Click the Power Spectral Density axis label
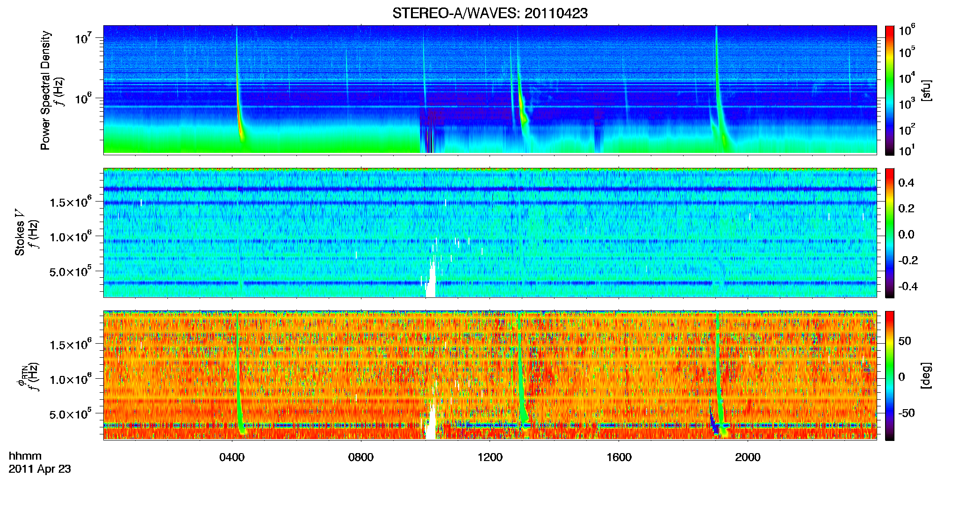980x505 pixels. pyautogui.click(x=45, y=90)
